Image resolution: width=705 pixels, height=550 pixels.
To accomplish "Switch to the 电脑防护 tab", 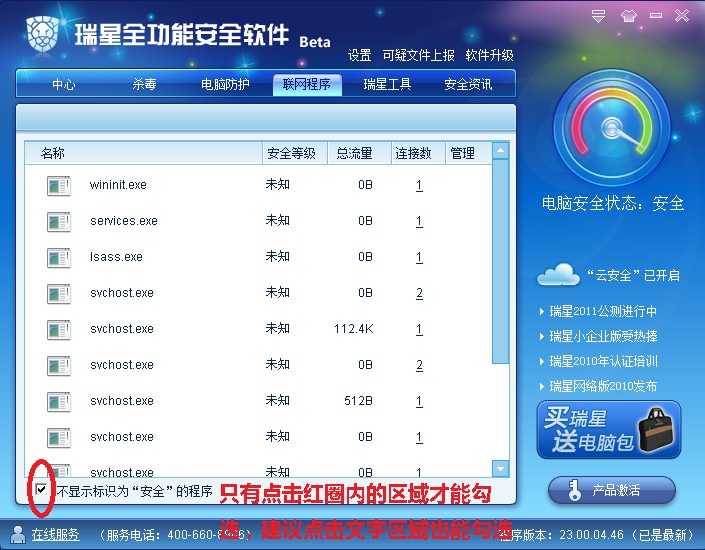I will tap(225, 84).
